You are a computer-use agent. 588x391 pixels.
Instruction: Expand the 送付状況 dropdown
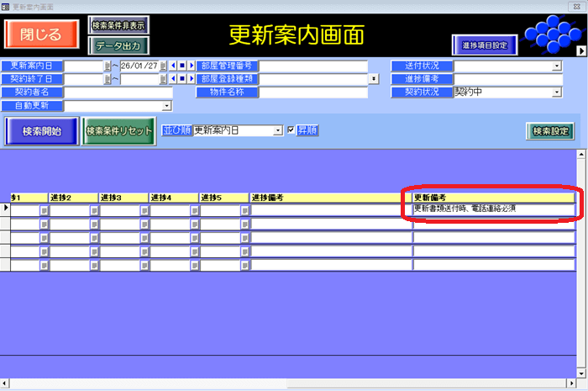(556, 66)
